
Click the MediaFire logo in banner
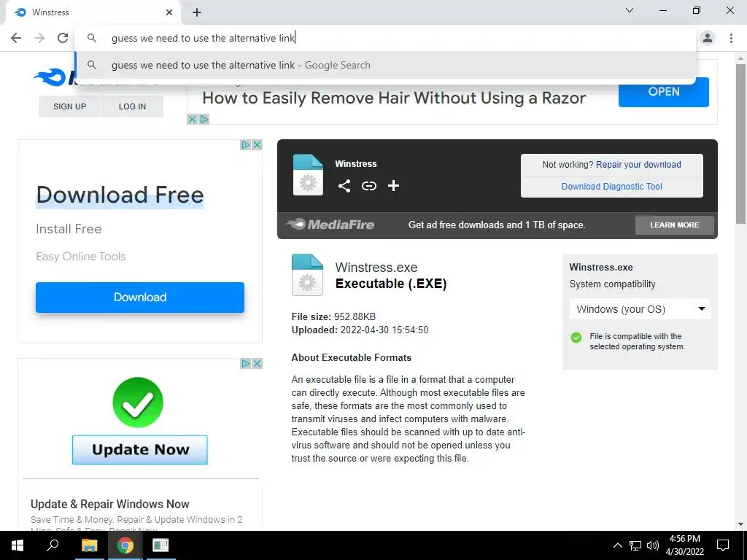(330, 225)
